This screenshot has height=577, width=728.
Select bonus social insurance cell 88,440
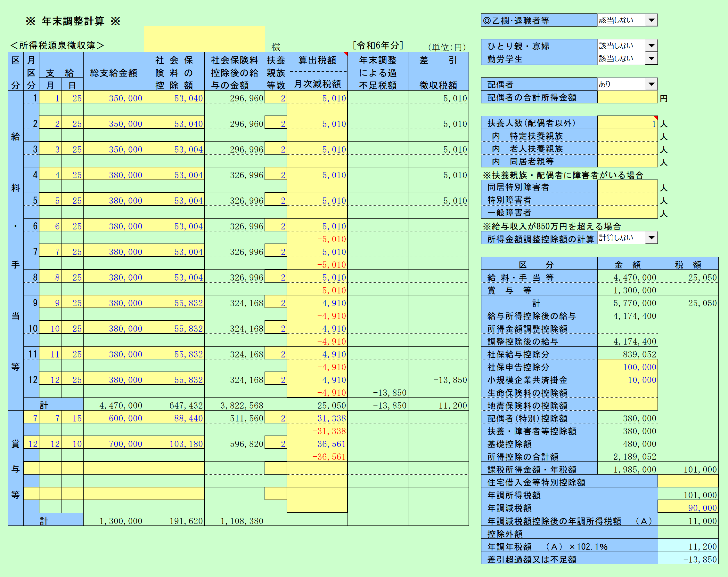[174, 417]
